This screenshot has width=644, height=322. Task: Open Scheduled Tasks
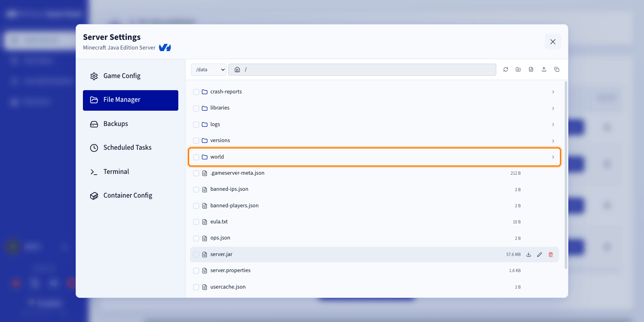tap(130, 148)
